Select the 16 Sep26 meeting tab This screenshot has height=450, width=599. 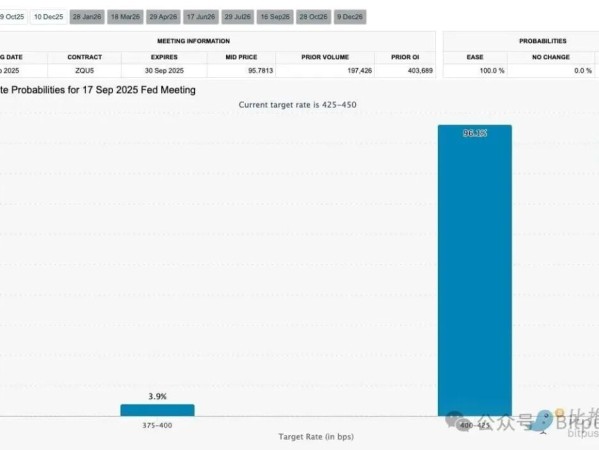point(275,17)
